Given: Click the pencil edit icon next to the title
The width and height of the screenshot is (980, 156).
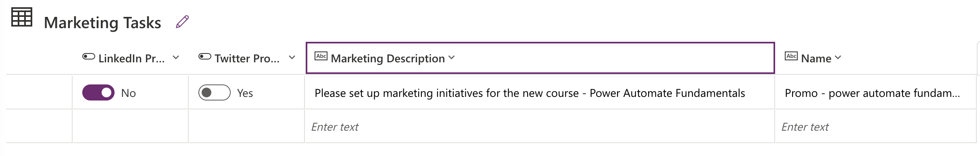Looking at the screenshot, I should [x=182, y=22].
